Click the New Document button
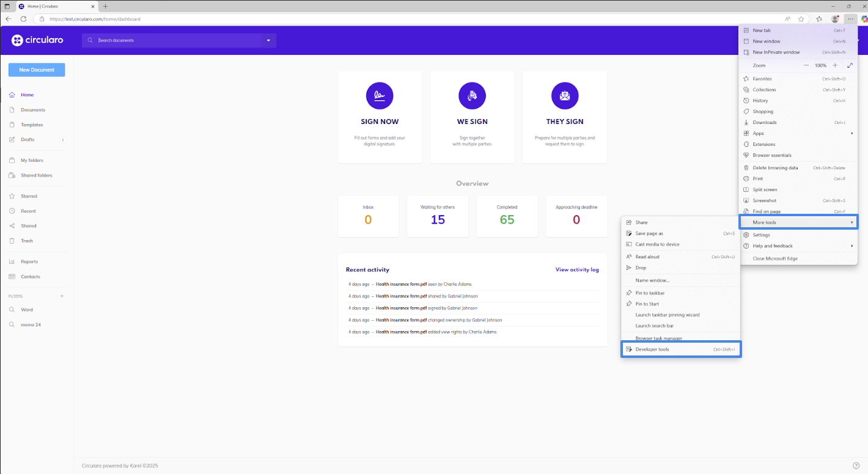The height and width of the screenshot is (474, 868). click(x=36, y=70)
